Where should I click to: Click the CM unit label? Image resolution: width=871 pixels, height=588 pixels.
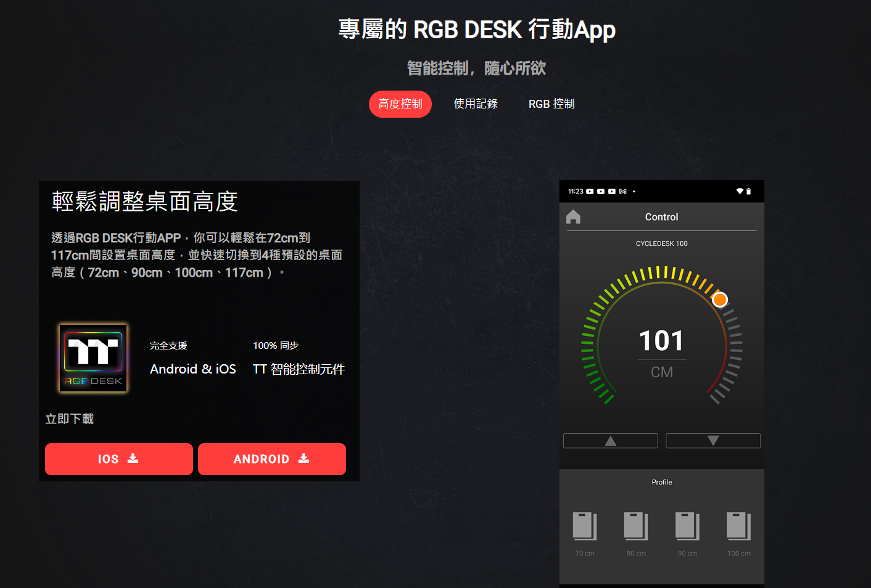click(662, 372)
